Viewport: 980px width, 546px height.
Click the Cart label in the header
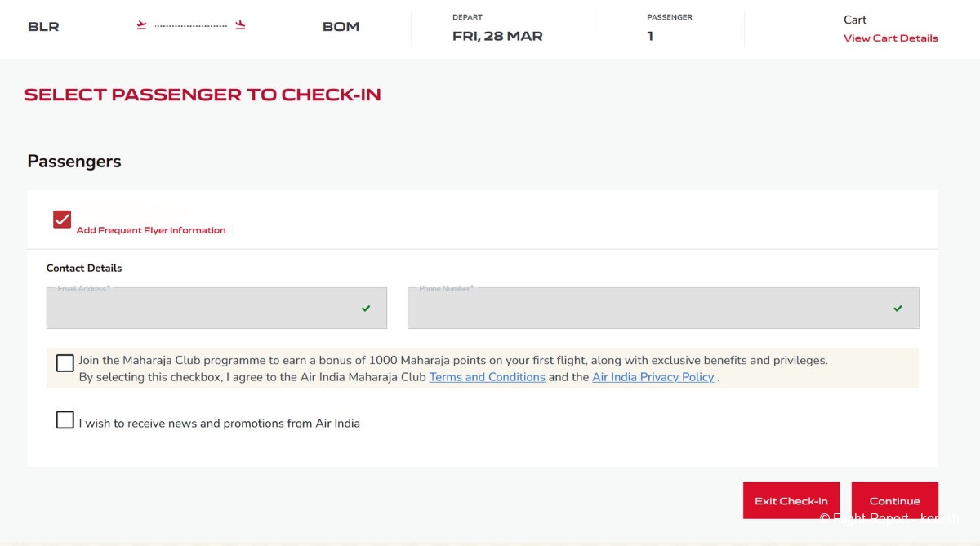[855, 20]
